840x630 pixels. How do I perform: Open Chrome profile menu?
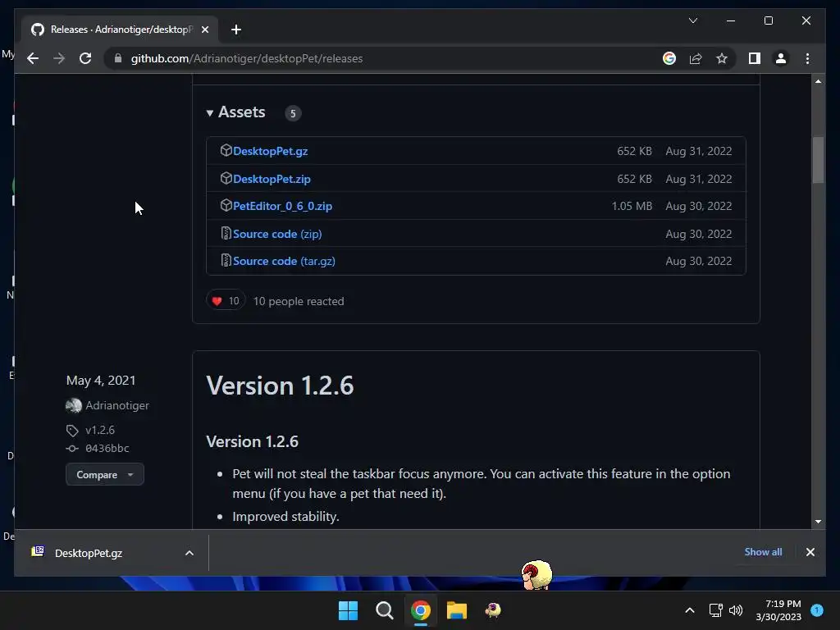(x=781, y=58)
